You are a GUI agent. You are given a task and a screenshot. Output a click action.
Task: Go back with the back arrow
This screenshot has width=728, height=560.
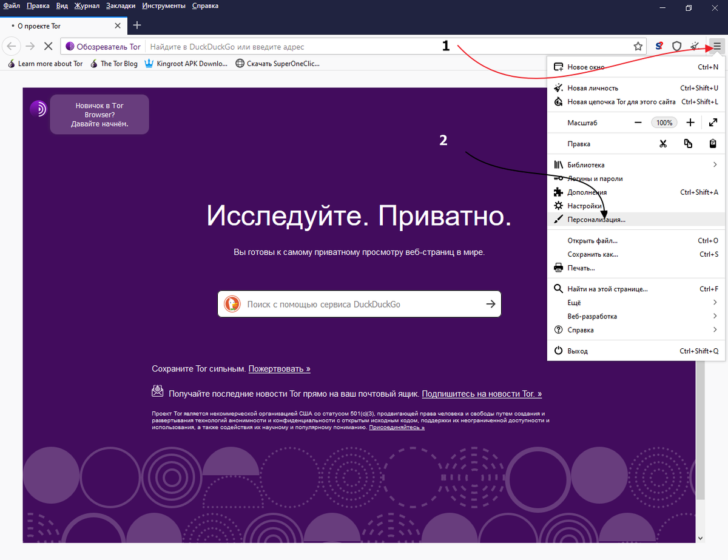(12, 46)
